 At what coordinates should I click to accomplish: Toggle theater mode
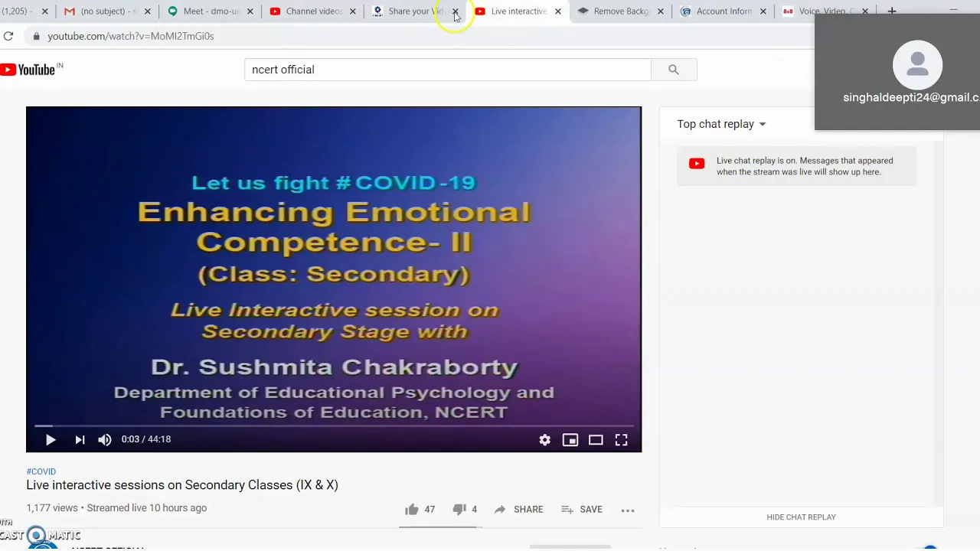[x=596, y=439]
